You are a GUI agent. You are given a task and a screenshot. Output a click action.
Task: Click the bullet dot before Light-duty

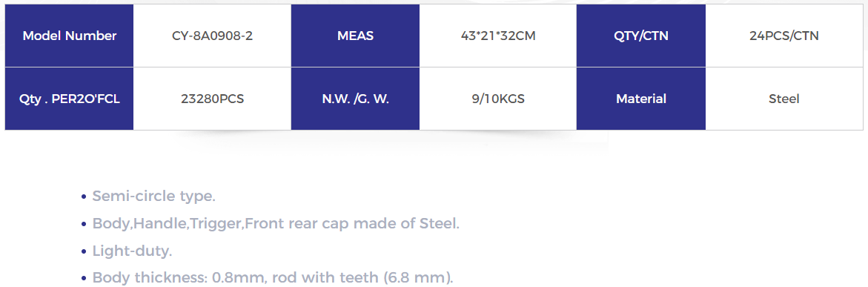[x=85, y=251]
